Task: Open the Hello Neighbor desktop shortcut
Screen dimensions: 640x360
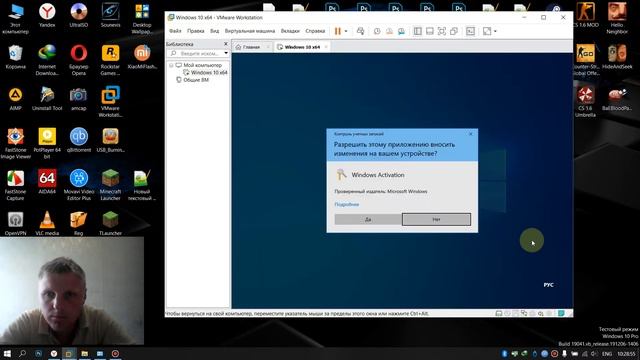Action: [617, 18]
